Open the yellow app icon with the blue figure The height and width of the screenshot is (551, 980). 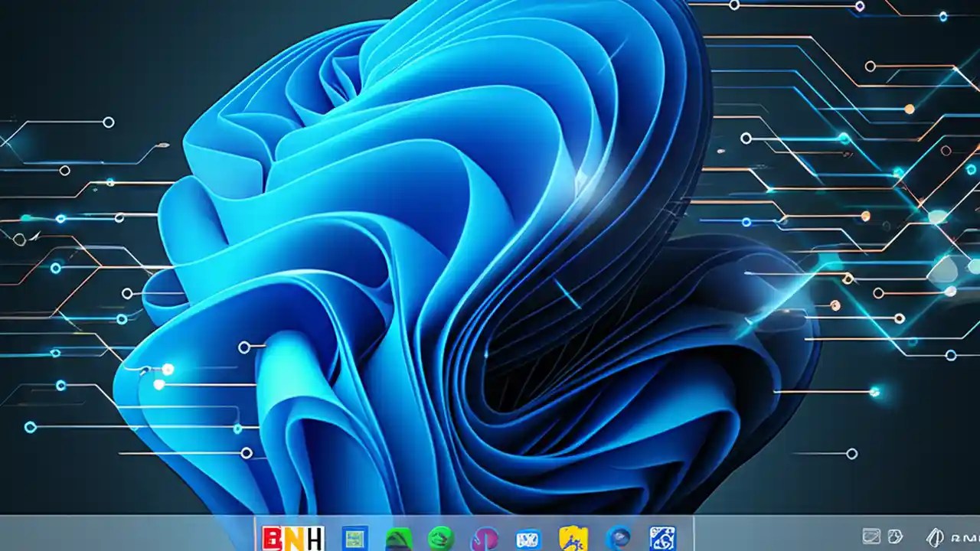(x=573, y=540)
